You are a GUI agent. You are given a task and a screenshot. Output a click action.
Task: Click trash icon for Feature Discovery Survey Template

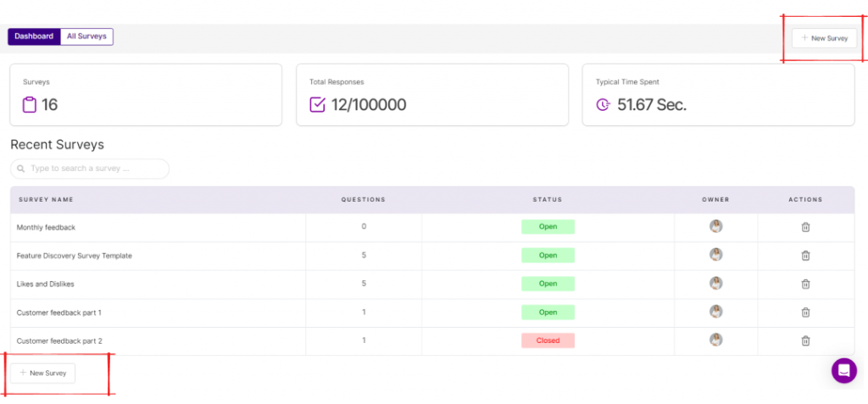click(x=805, y=256)
